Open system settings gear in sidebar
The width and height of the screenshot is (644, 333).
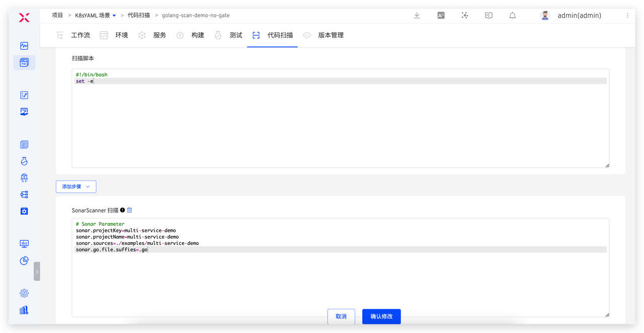click(x=24, y=293)
